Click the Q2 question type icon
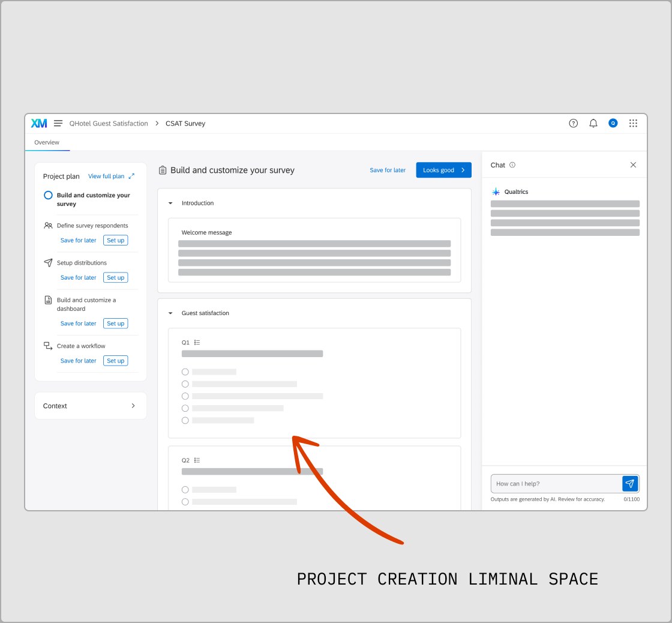Screen dimensions: 672x623 point(197,460)
